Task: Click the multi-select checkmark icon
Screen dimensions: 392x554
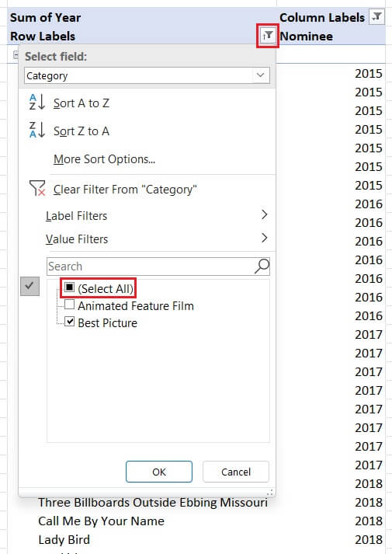Action: (29, 286)
